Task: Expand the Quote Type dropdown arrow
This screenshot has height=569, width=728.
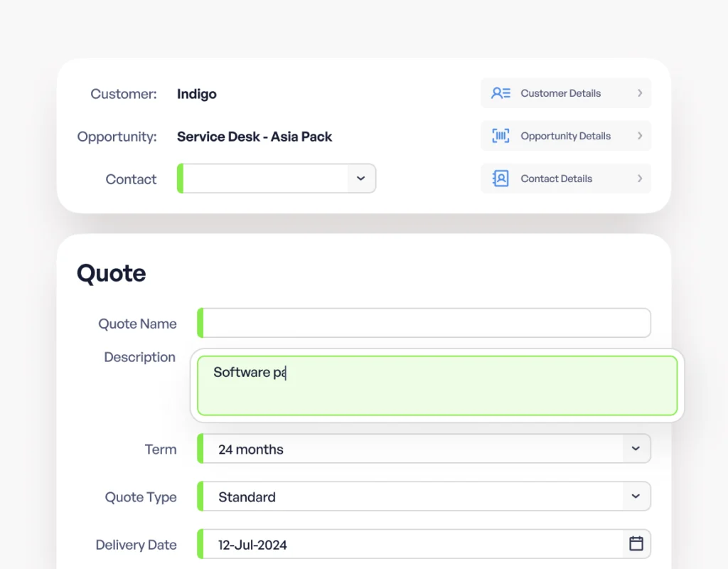Action: click(x=636, y=496)
